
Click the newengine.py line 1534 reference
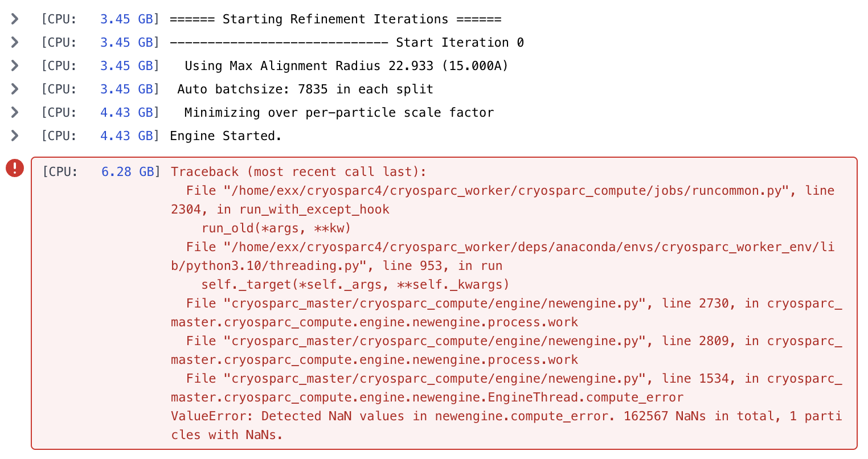[x=506, y=388]
